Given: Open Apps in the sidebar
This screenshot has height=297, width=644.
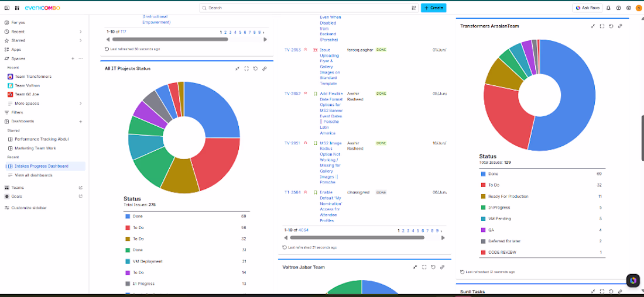Looking at the screenshot, I should (x=16, y=50).
